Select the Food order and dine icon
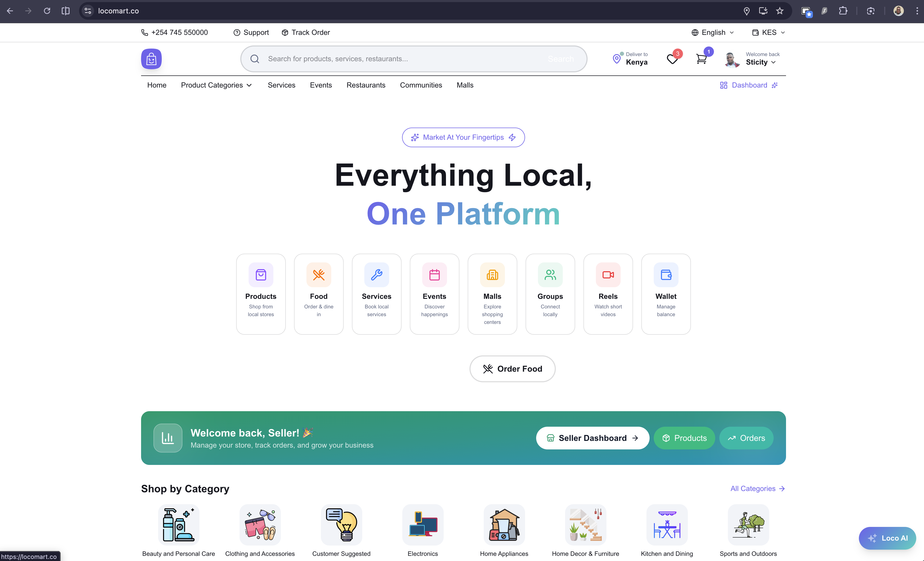Screen dimensions: 924x561 tap(318, 275)
